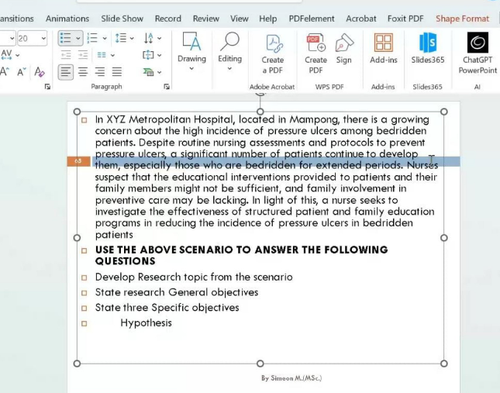Click Increase Font Size icon
This screenshot has width=500, height=393.
point(4,72)
